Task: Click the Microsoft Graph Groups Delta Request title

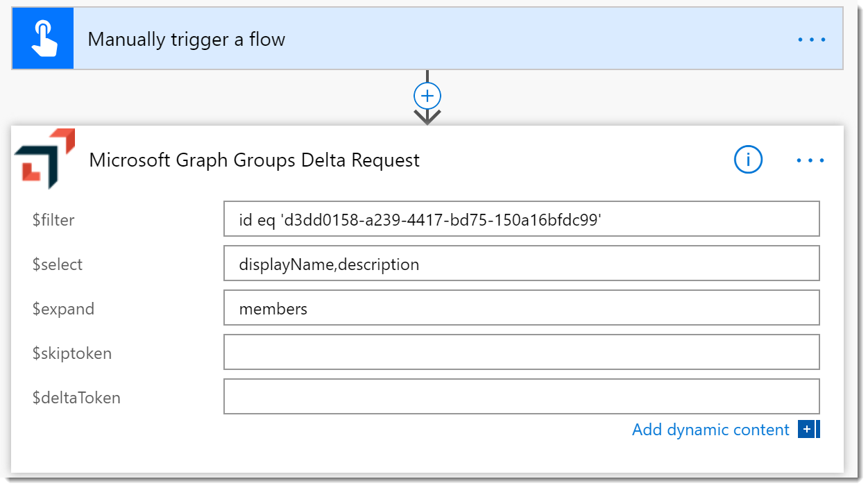Action: [255, 160]
